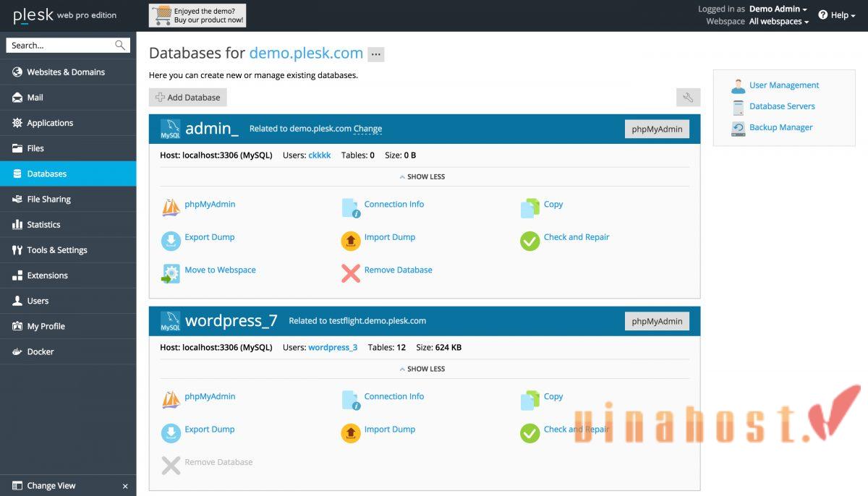The height and width of the screenshot is (496, 868).
Task: Click the phpMyAdmin sailboat icon under wordpress_7
Action: (x=171, y=400)
